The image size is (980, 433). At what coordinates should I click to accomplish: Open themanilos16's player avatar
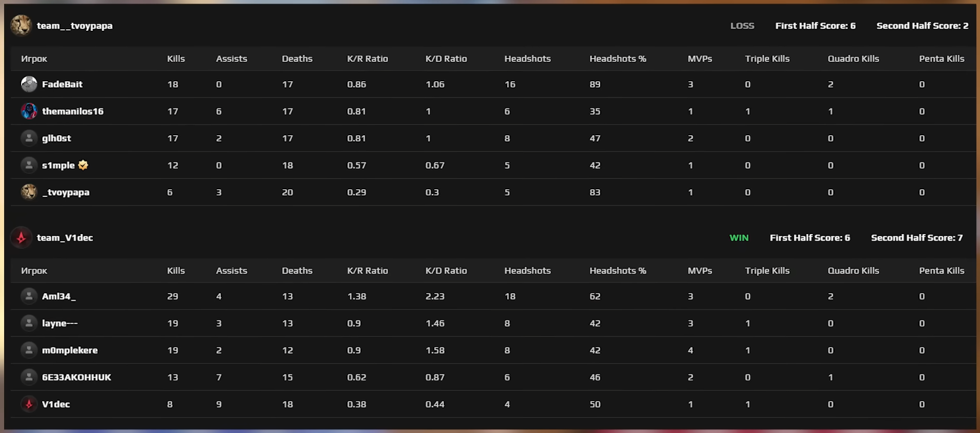tap(29, 111)
